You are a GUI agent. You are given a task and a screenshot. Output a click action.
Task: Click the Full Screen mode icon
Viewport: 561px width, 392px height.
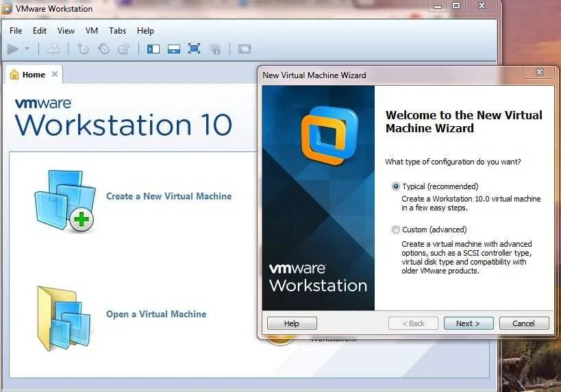[x=195, y=49]
